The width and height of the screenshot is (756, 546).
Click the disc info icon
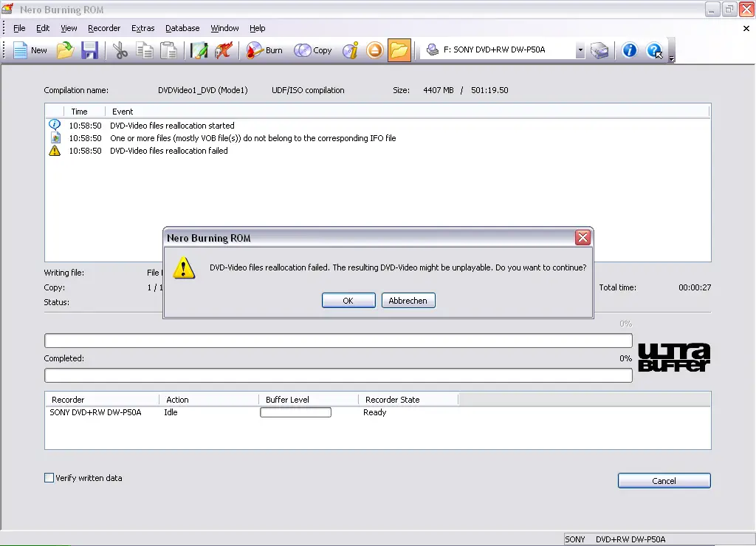351,50
